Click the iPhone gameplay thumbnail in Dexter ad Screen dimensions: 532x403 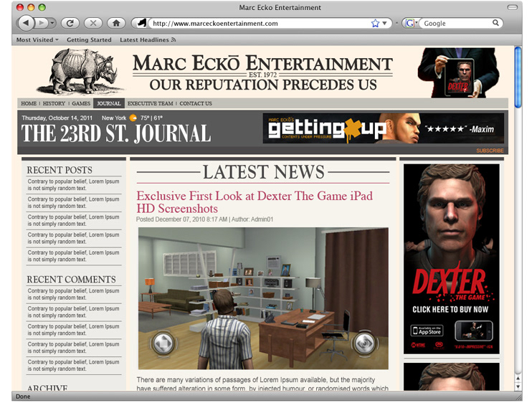pyautogui.click(x=473, y=331)
